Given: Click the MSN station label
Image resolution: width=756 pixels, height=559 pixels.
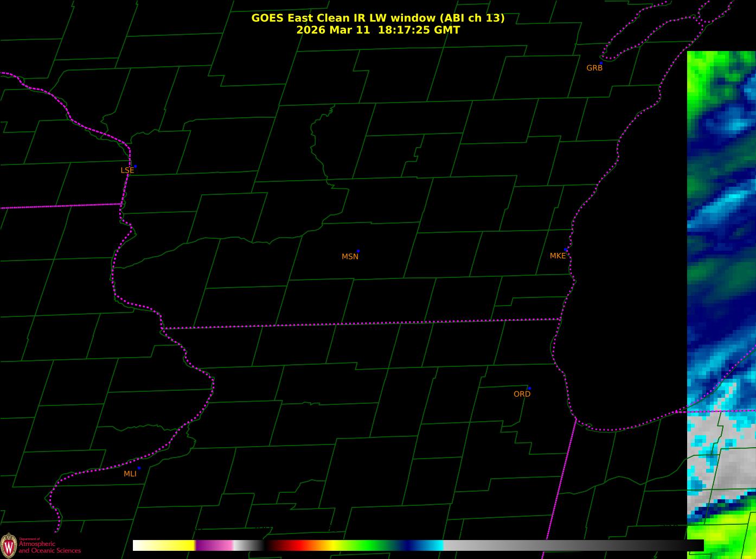Looking at the screenshot, I should tap(350, 257).
